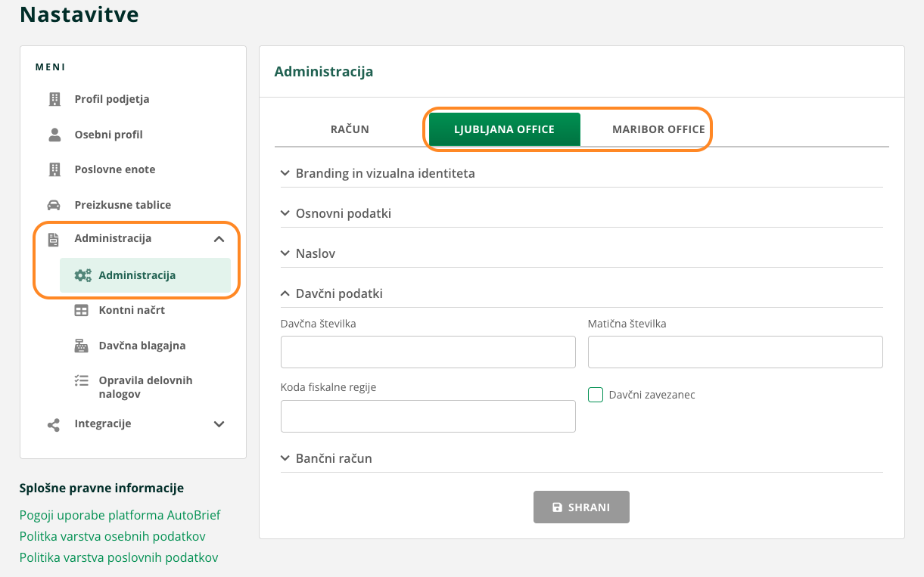The width and height of the screenshot is (924, 577).
Task: Click the checklist icon for Opravila delovnih nalogov
Action: 81,381
